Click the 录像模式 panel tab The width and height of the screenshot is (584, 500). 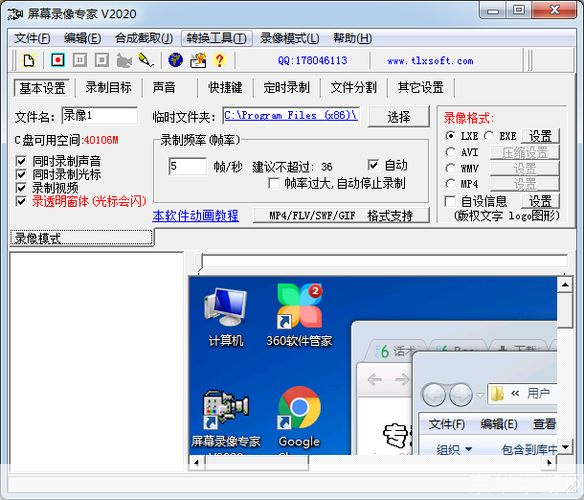pyautogui.click(x=81, y=238)
